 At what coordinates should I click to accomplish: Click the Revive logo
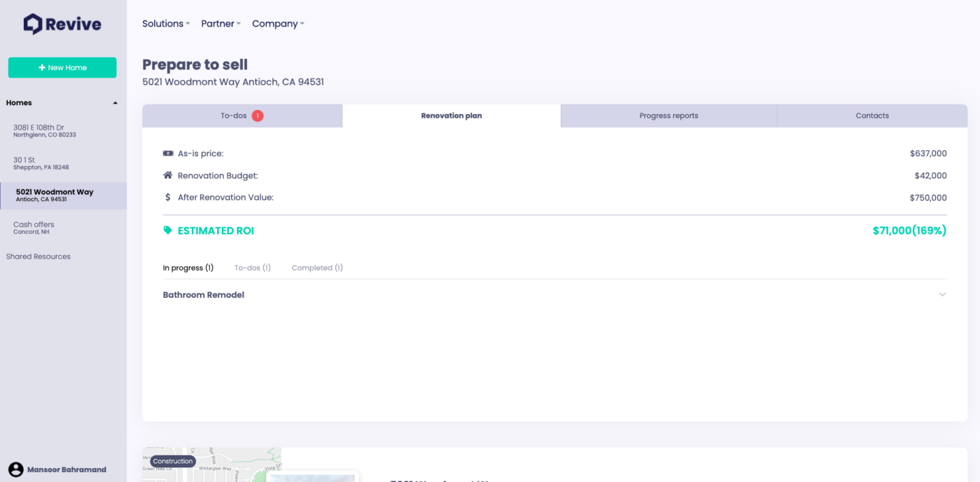62,23
